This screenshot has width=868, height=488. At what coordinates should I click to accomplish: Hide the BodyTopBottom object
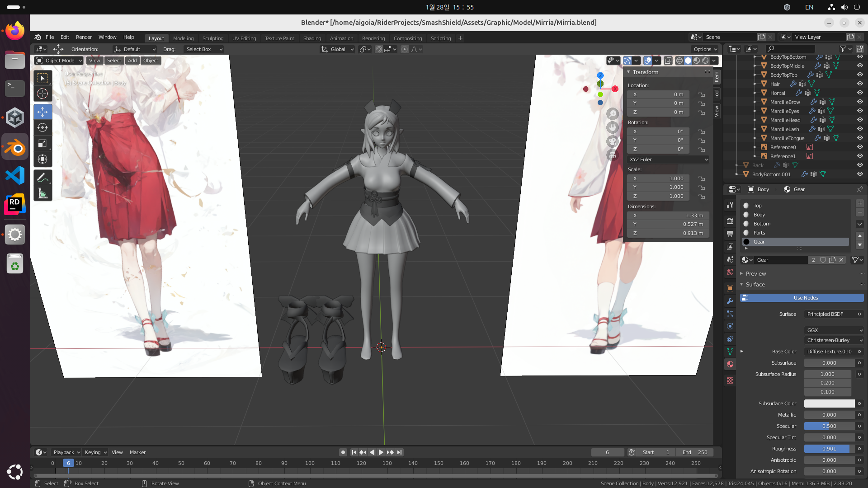(x=860, y=57)
